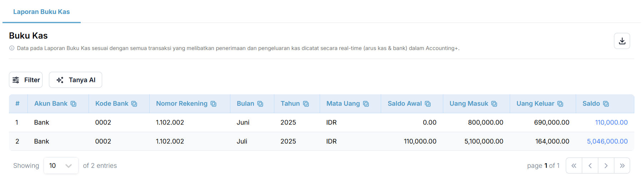Click the 690,000.00 Uang Keluar value
Viewport: 644px width, 176px height.
coord(551,122)
